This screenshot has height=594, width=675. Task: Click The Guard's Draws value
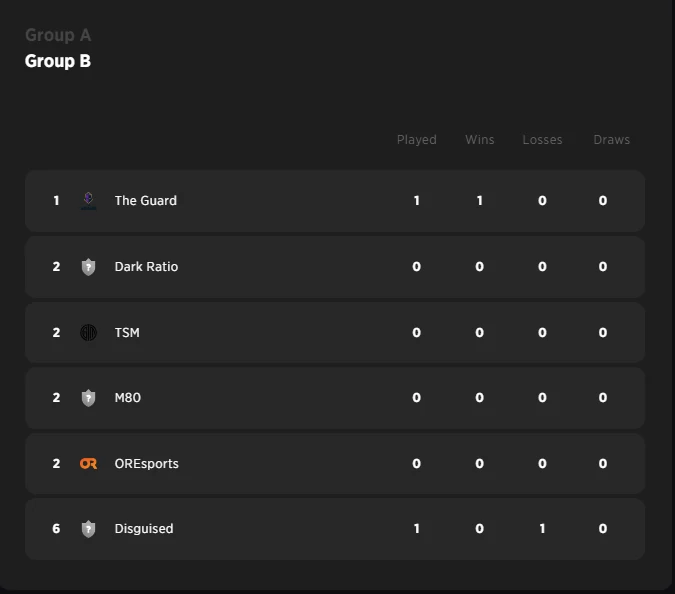[603, 201]
